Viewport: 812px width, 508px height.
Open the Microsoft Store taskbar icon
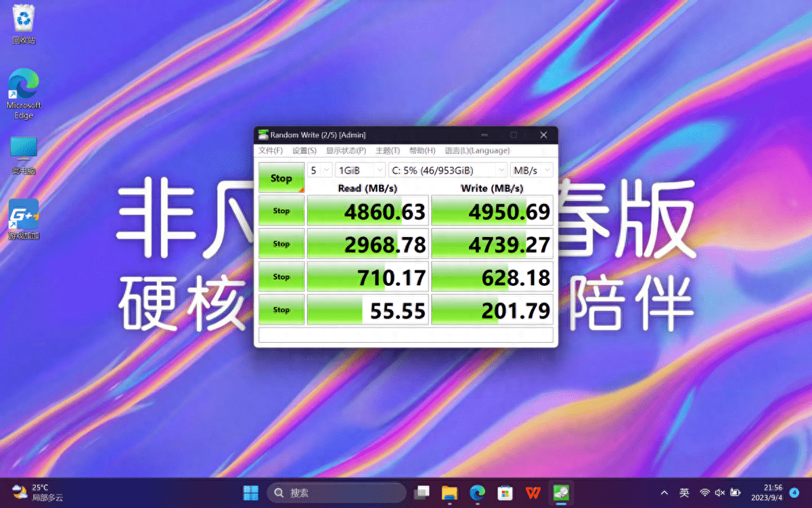(x=504, y=492)
